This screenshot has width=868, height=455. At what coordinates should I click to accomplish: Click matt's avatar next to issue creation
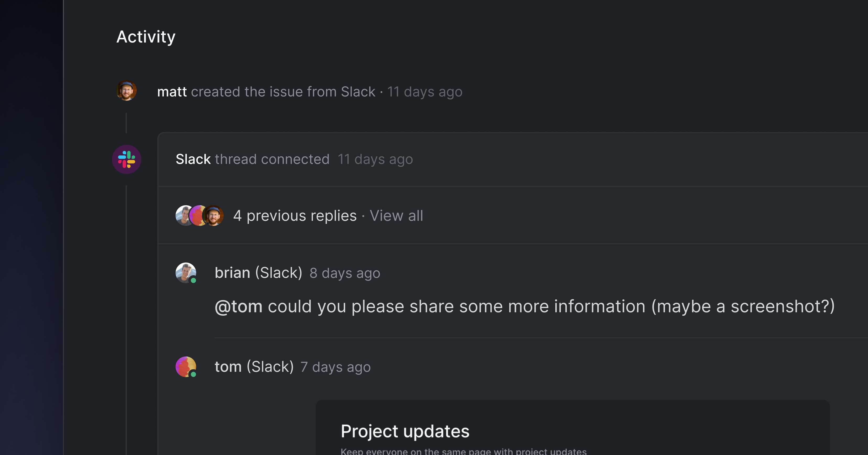tap(126, 91)
